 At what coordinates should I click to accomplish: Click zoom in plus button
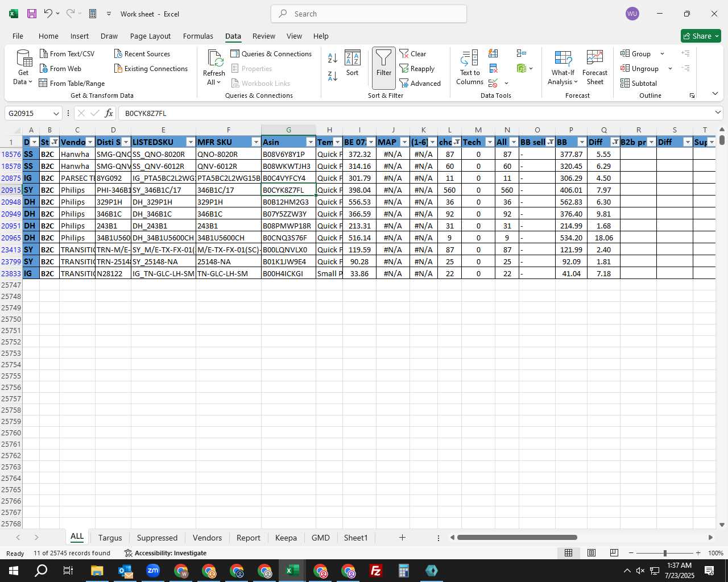tap(698, 553)
